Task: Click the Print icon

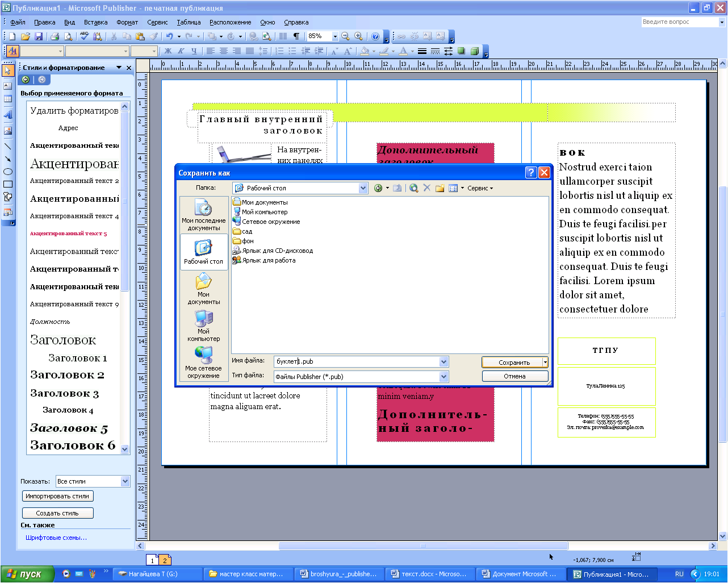Action: point(55,36)
